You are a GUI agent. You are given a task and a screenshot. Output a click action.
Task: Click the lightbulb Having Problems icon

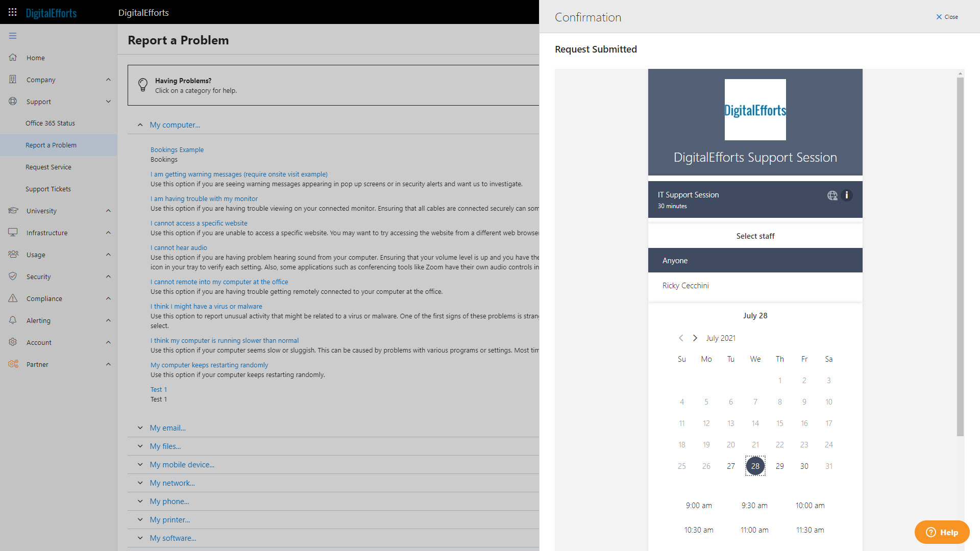point(143,85)
